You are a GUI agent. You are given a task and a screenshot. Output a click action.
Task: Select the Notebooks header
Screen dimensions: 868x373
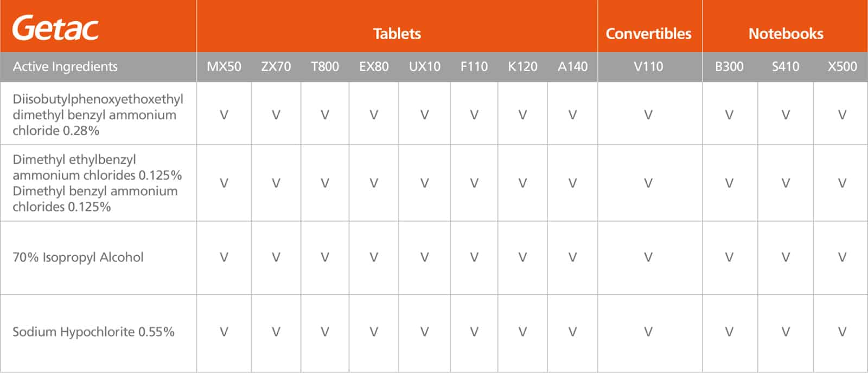(x=786, y=34)
